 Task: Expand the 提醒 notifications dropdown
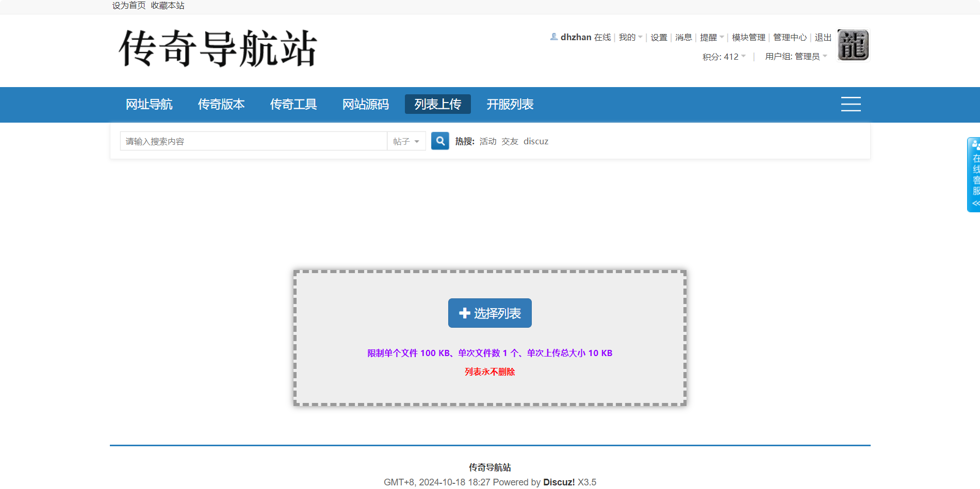(711, 38)
